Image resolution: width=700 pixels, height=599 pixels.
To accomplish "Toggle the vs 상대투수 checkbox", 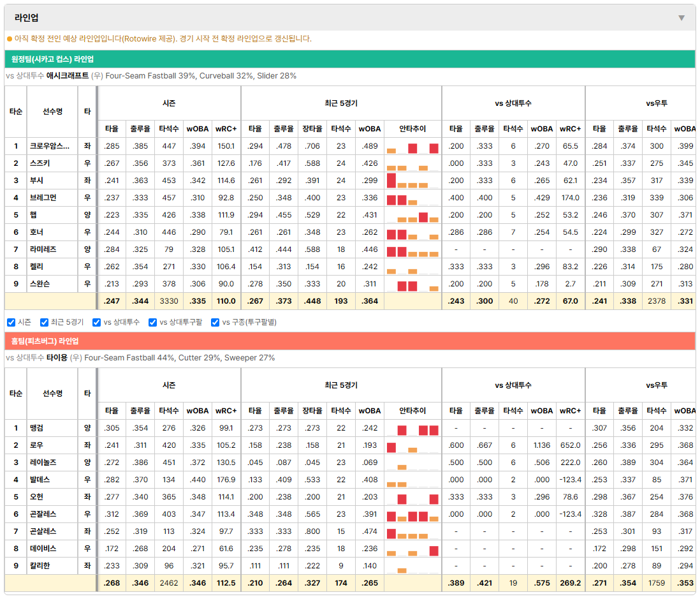I will [96, 323].
